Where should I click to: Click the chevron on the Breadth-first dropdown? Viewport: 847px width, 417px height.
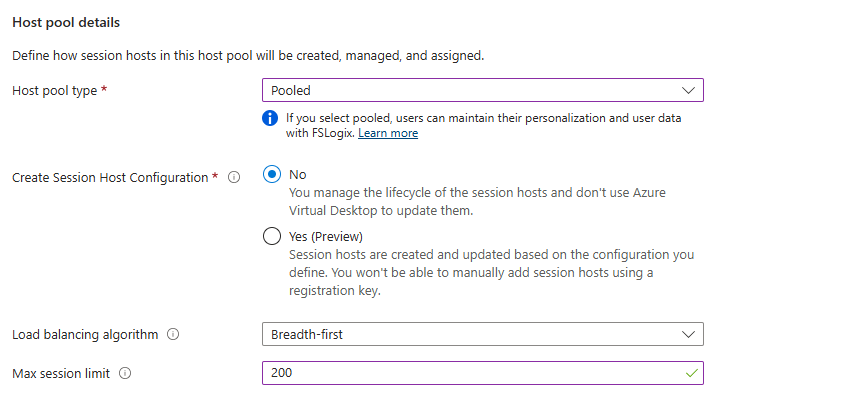click(687, 334)
